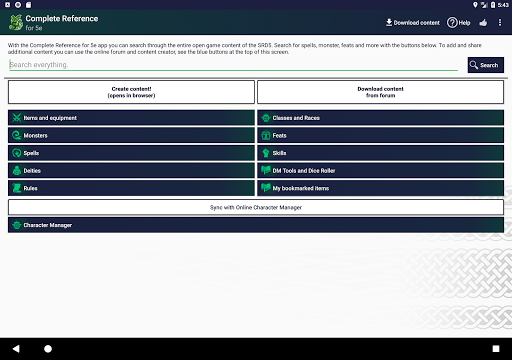Open the three-dot overflow menu
The height and width of the screenshot is (360, 512).
[x=500, y=22]
